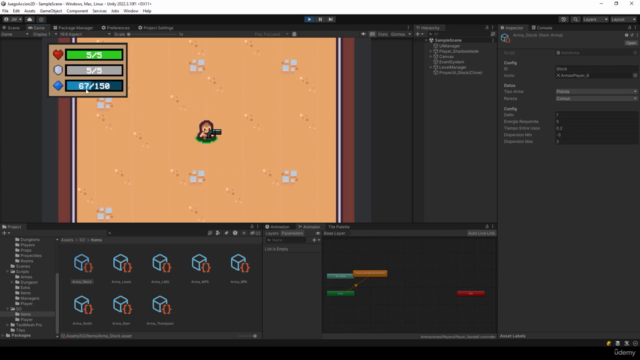640x360 pixels.
Task: Open the cloud services icon
Action: tap(30, 19)
